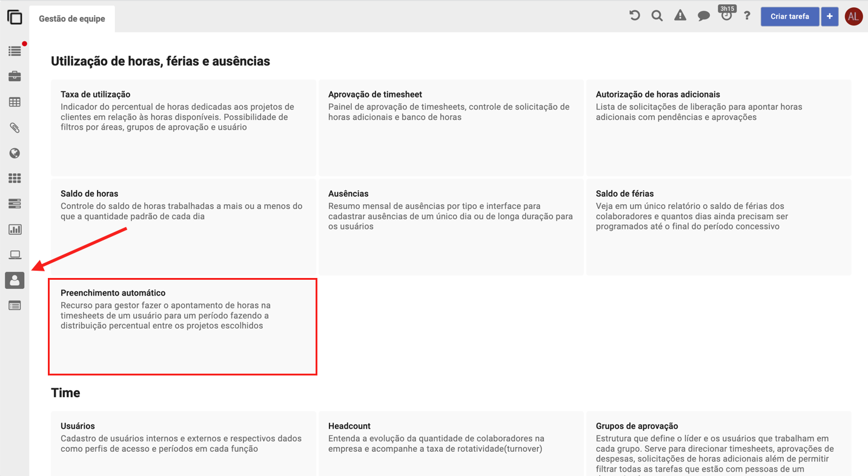868x476 pixels.
Task: Open help with the question mark icon
Action: pos(747,16)
